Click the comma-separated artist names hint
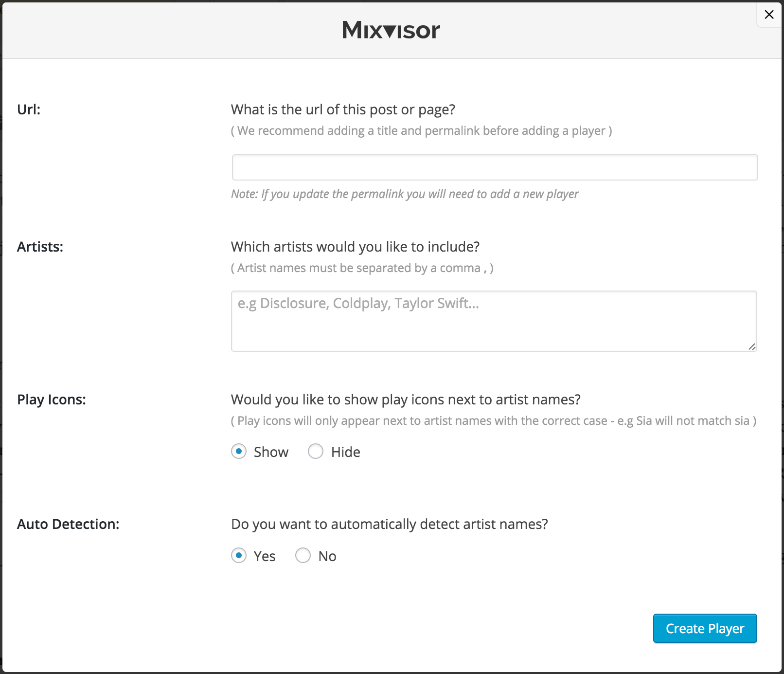Screen dimensions: 784x674 362,268
